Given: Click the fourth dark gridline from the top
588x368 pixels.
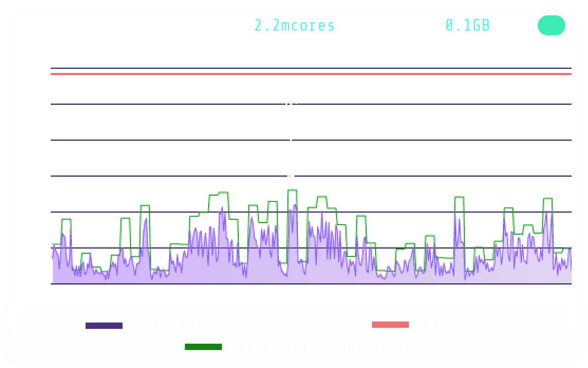Looking at the screenshot, I should pyautogui.click(x=311, y=176).
